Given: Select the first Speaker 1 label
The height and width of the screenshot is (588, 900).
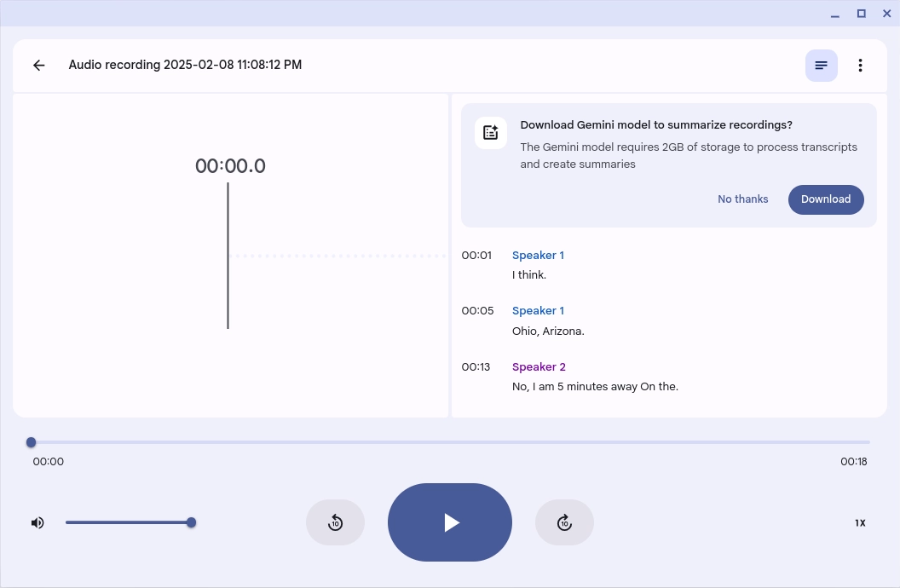Looking at the screenshot, I should [x=538, y=256].
